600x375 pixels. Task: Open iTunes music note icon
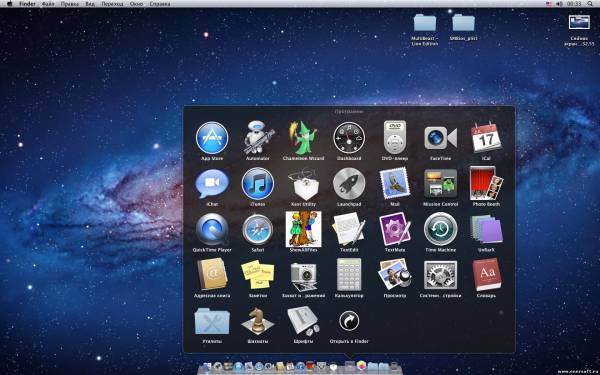258,184
